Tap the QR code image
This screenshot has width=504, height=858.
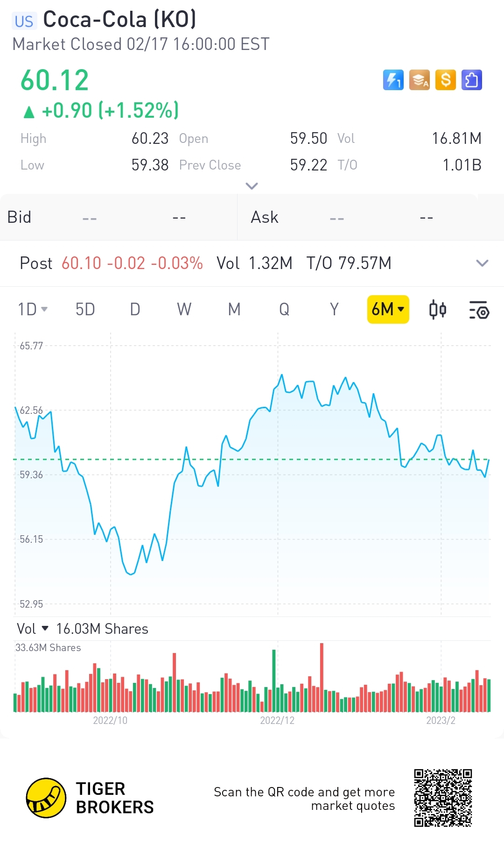click(x=443, y=798)
